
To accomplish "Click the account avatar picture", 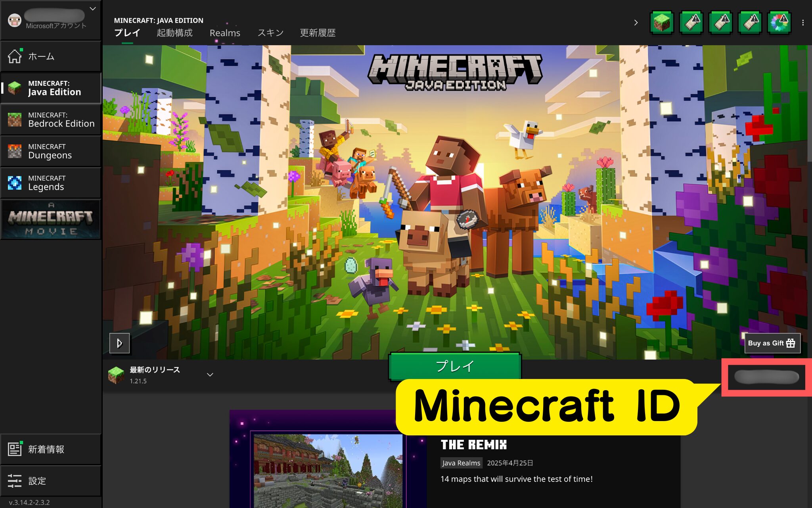I will click(15, 20).
